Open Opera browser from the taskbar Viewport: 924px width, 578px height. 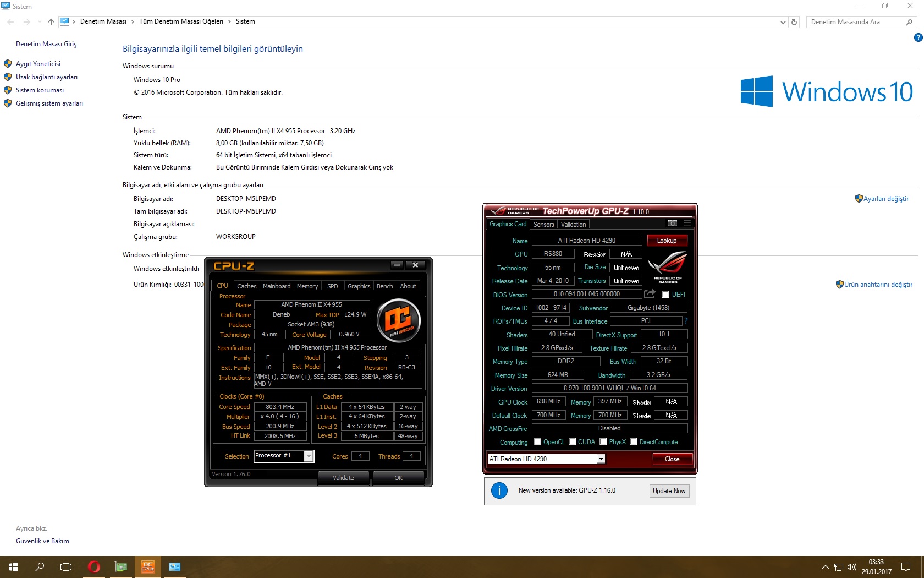[x=94, y=566]
